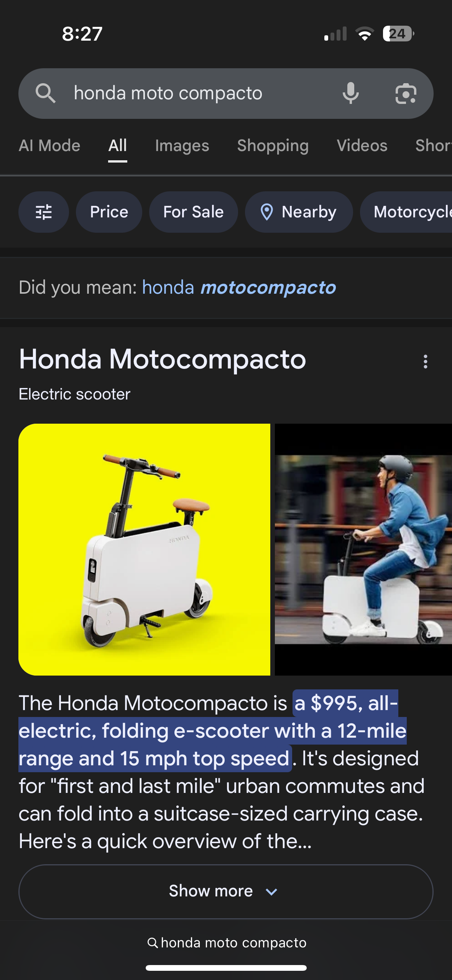Start voice search with microphone icon

tap(350, 93)
